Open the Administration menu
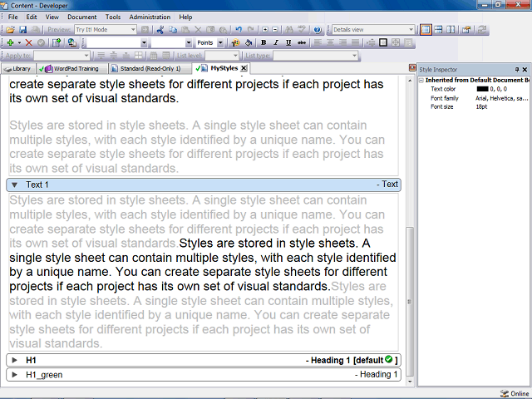 coord(150,17)
